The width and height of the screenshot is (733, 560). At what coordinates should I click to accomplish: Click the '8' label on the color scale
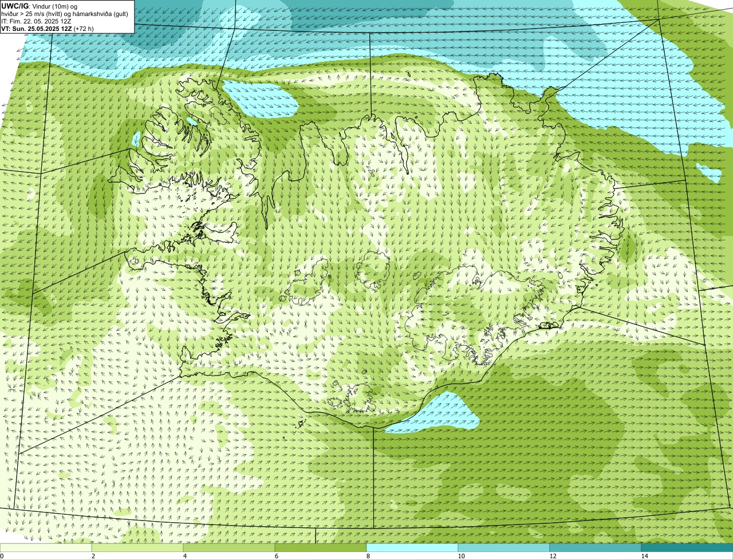tap(368, 556)
